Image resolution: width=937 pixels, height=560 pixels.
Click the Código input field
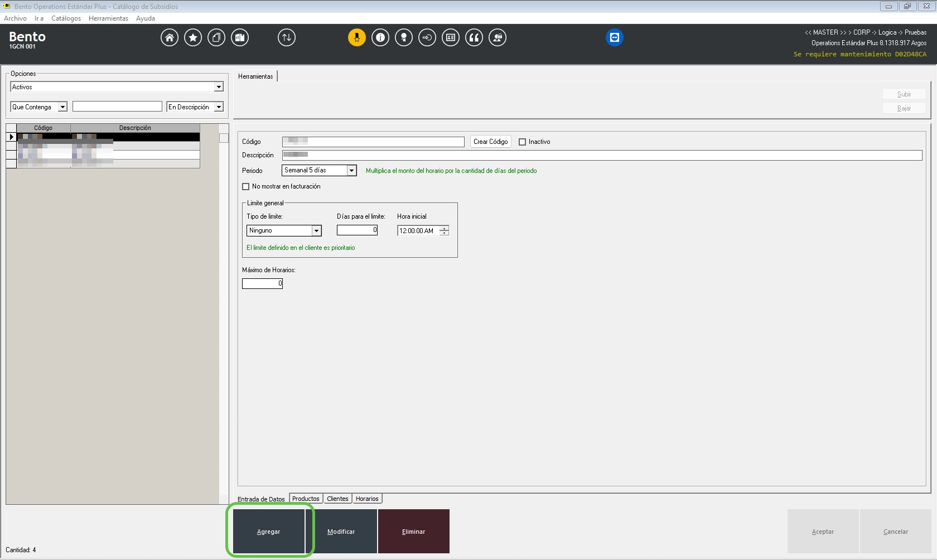coord(373,142)
